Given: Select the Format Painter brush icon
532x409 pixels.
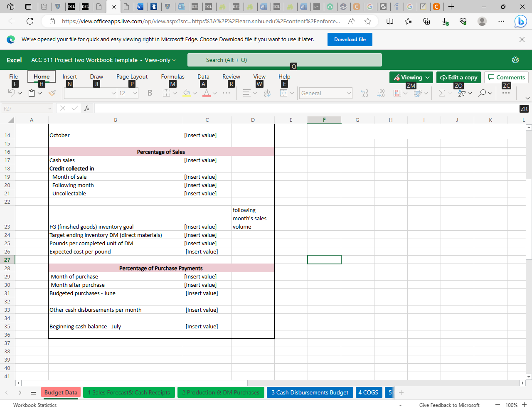Looking at the screenshot, I should 52,93.
